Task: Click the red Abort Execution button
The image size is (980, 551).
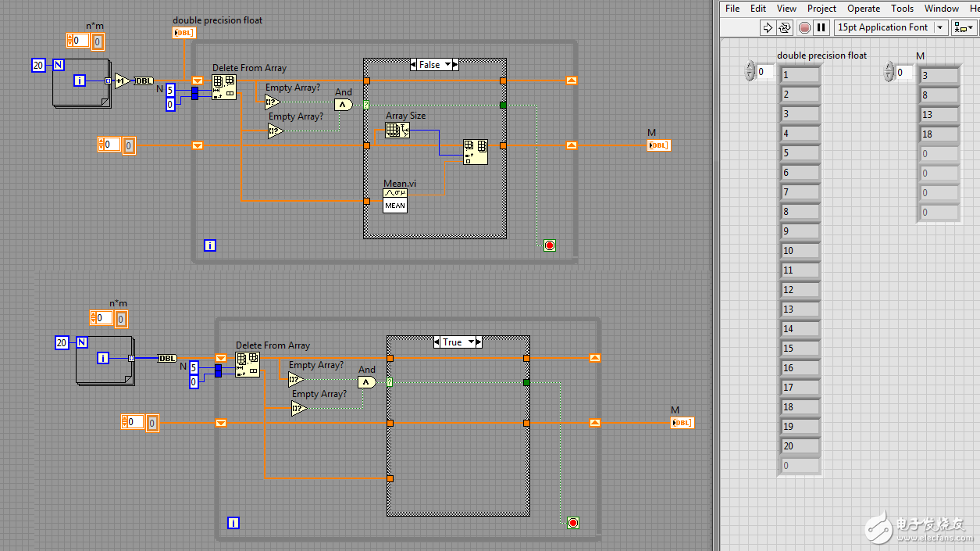Action: pyautogui.click(x=804, y=27)
